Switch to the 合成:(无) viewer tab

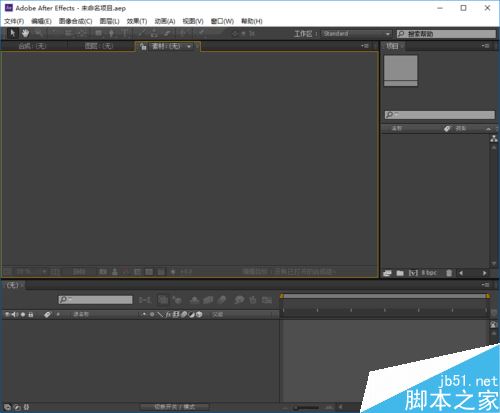coord(32,46)
